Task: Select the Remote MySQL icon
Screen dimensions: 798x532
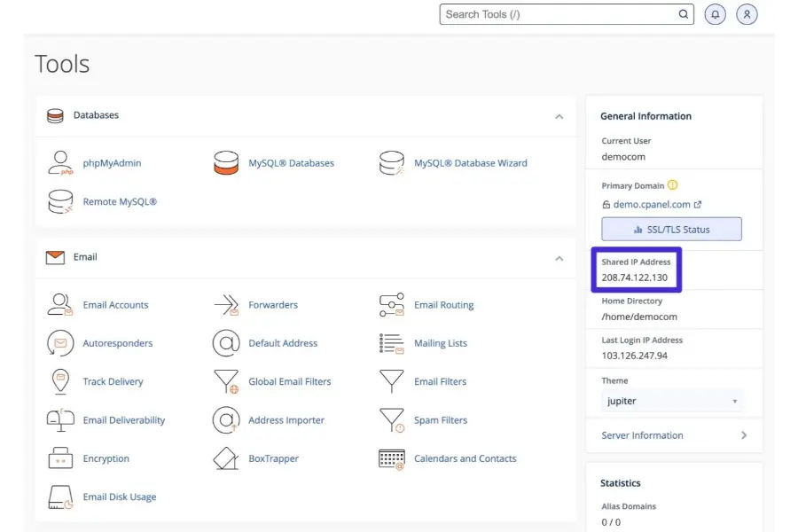Action: click(x=60, y=201)
